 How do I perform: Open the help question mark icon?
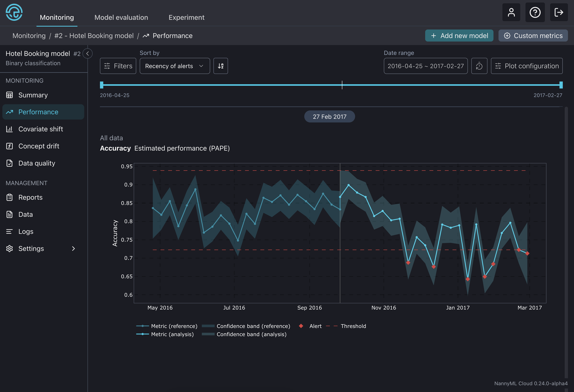[535, 12]
